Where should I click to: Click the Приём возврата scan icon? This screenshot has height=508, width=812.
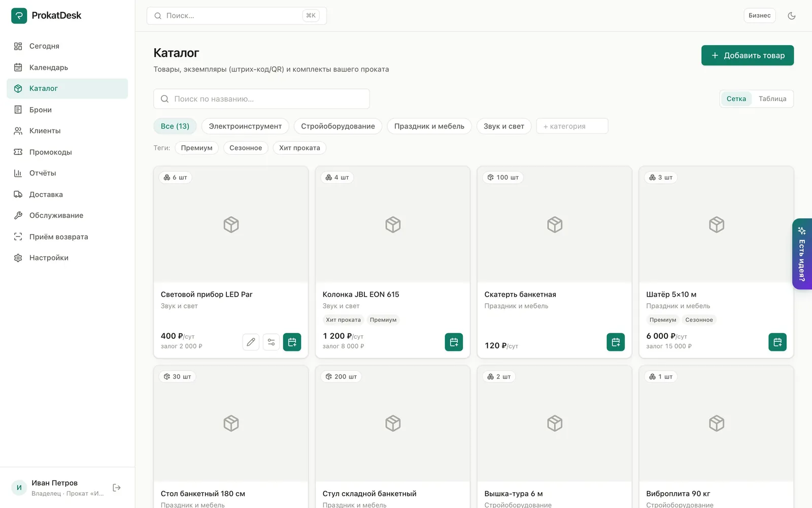tap(18, 237)
